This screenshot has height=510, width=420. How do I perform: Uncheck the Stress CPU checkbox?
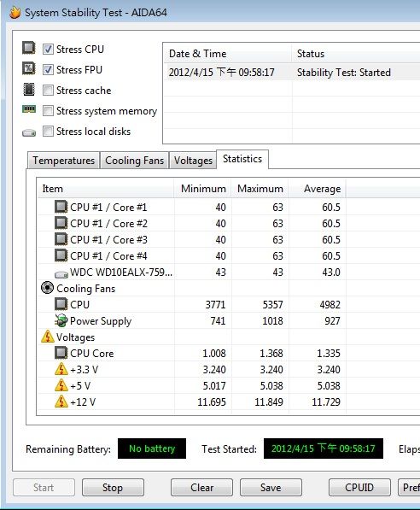[x=48, y=49]
